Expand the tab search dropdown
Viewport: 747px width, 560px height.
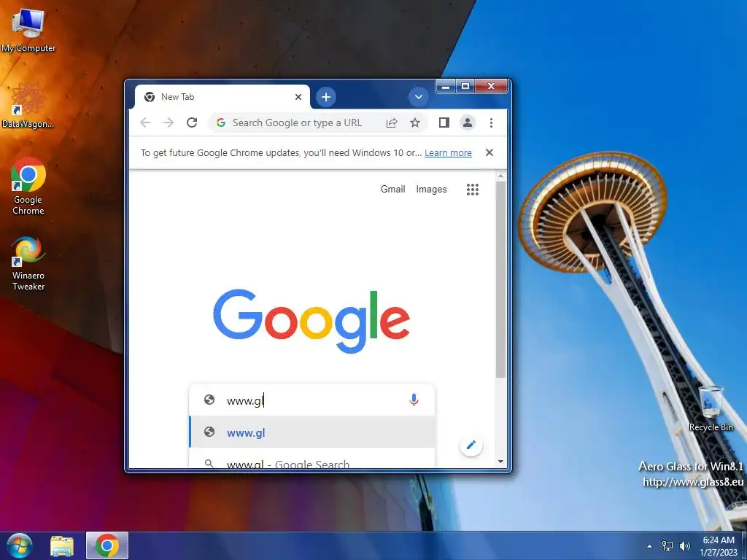[x=418, y=97]
